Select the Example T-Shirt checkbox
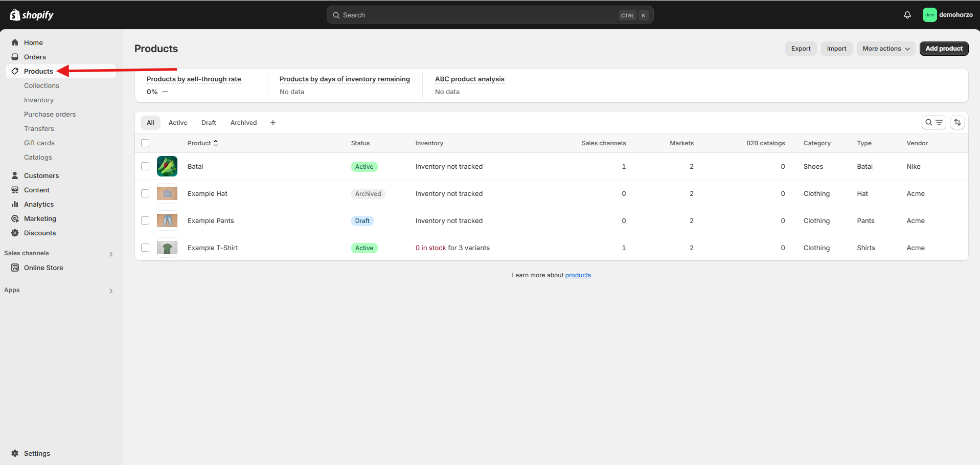 click(x=145, y=248)
